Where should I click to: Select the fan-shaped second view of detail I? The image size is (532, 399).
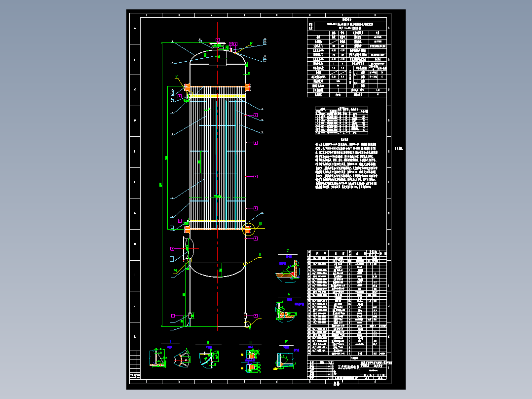click(182, 358)
